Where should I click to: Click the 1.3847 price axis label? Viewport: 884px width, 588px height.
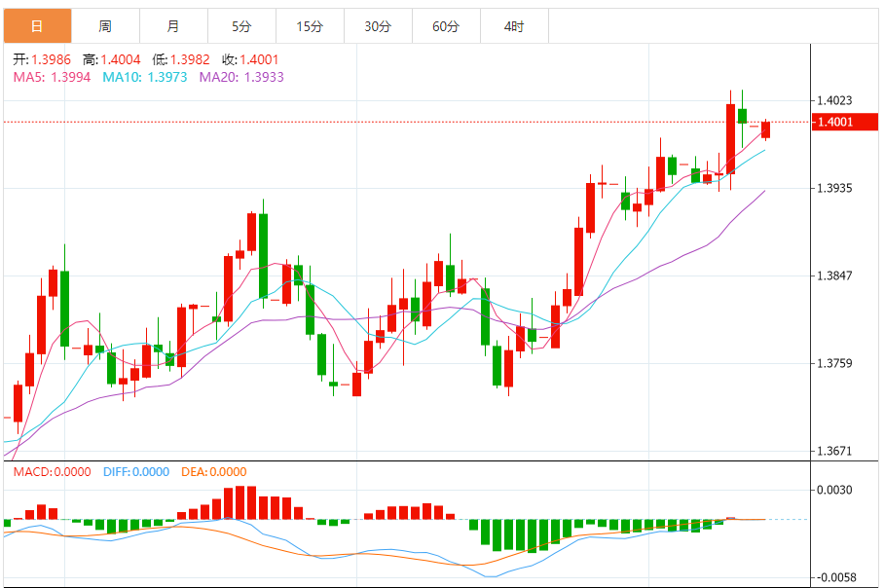834,276
